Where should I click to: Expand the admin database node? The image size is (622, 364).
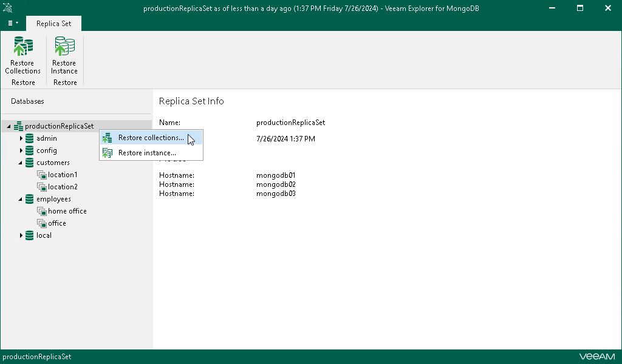tap(21, 138)
